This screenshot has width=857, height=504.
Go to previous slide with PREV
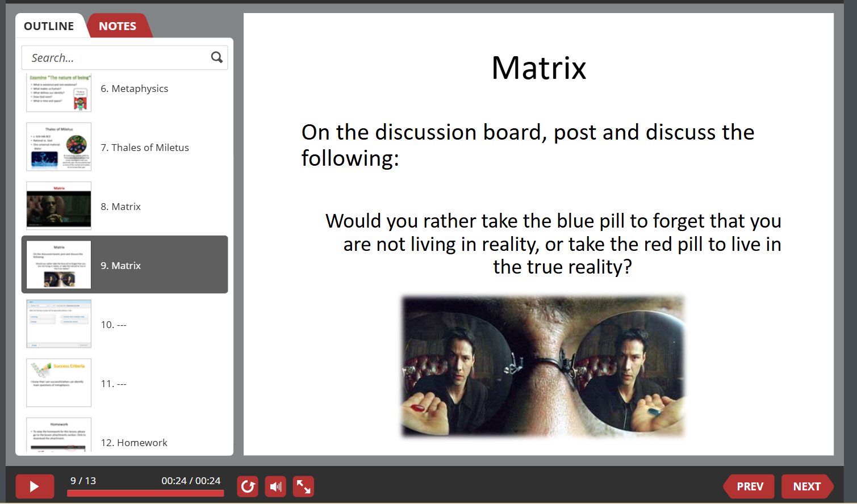click(x=749, y=486)
